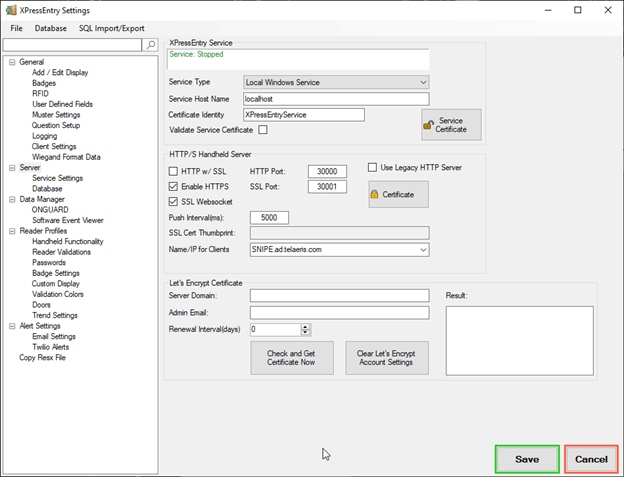Click the search magnifier icon
Viewport: 624px width, 477px height.
[x=151, y=45]
